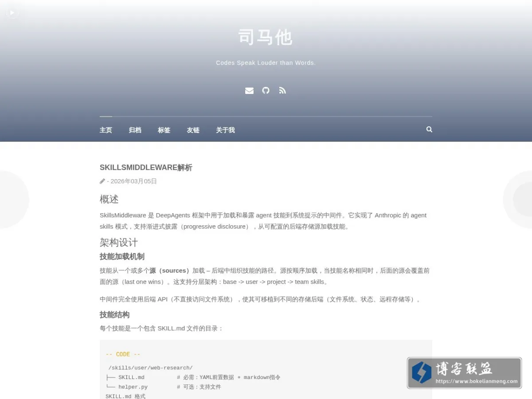Click the 概述 heading
532x399 pixels.
pyautogui.click(x=109, y=199)
